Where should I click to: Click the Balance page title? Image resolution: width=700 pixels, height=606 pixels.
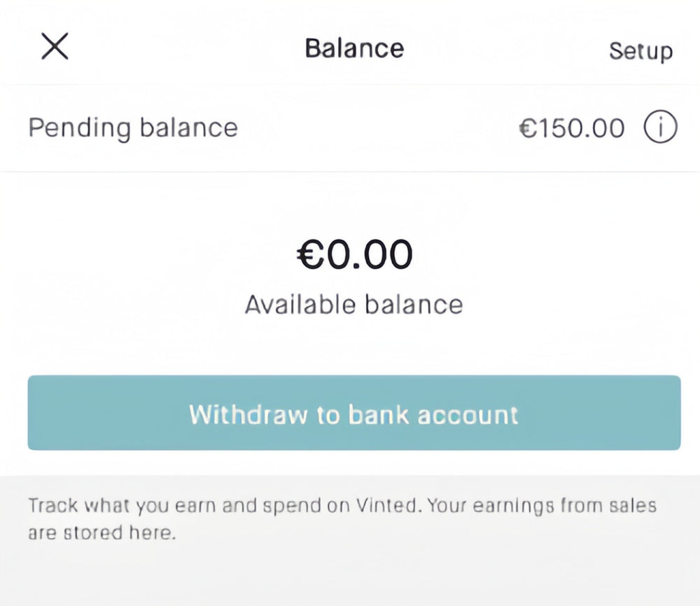click(354, 48)
